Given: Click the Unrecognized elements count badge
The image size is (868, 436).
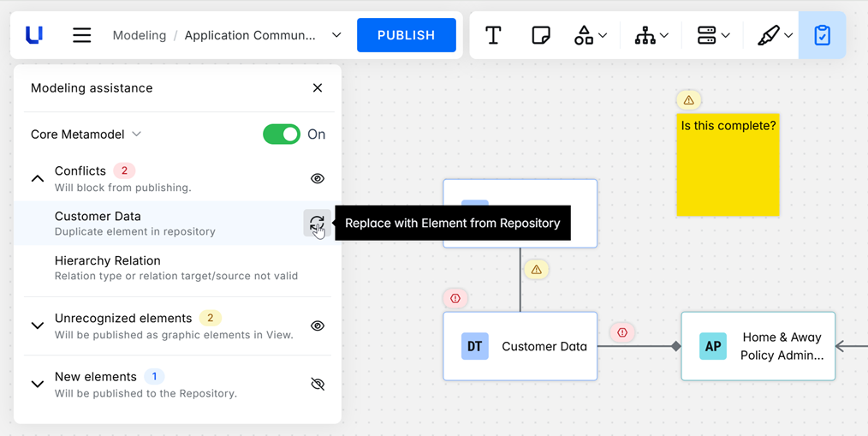Looking at the screenshot, I should click(210, 318).
